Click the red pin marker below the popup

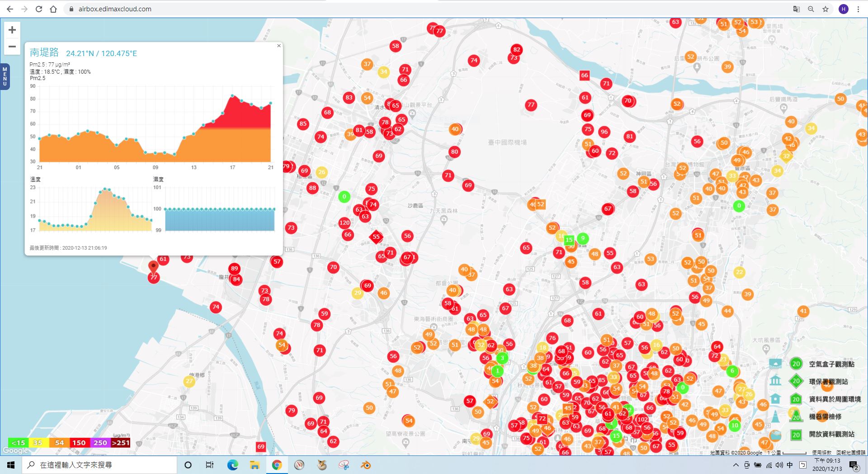click(153, 266)
